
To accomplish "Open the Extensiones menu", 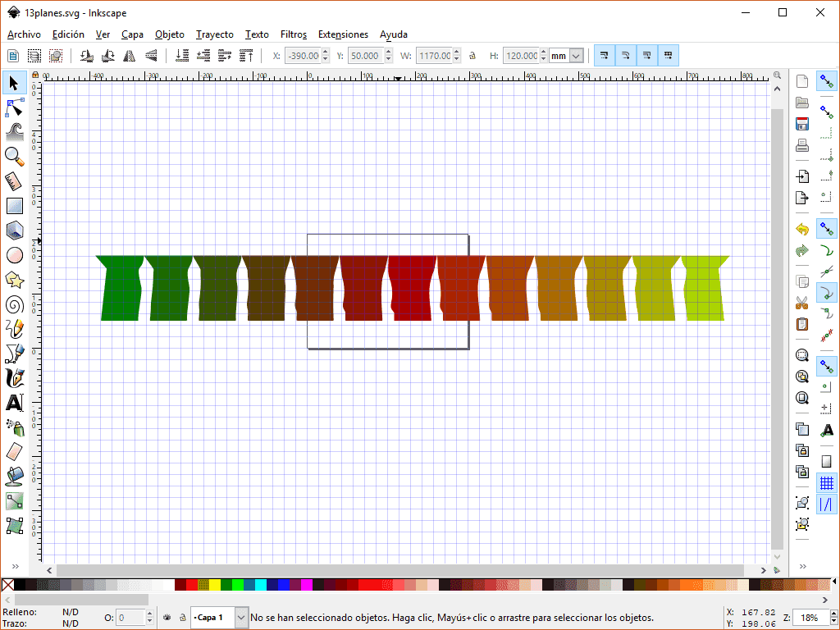I will (x=343, y=34).
